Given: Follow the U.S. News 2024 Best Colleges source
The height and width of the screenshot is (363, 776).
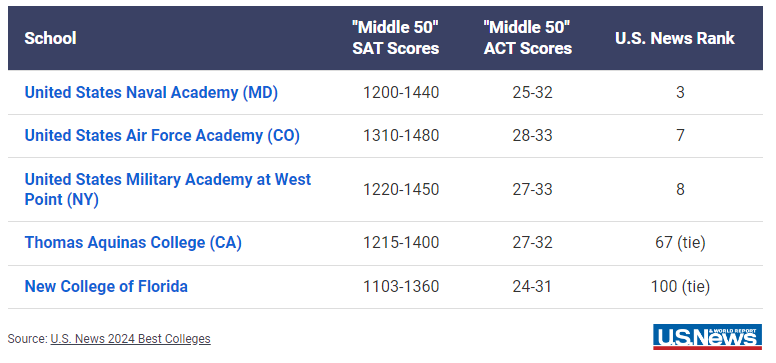Looking at the screenshot, I should pyautogui.click(x=130, y=339).
